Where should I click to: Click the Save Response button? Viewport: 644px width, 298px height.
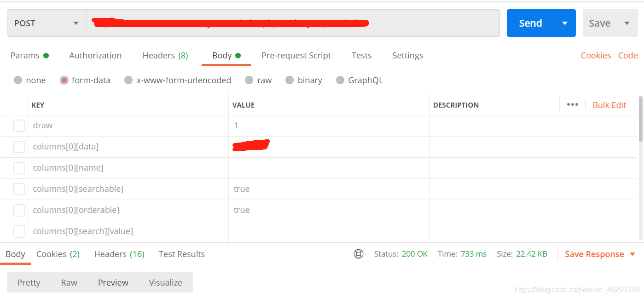coord(594,254)
